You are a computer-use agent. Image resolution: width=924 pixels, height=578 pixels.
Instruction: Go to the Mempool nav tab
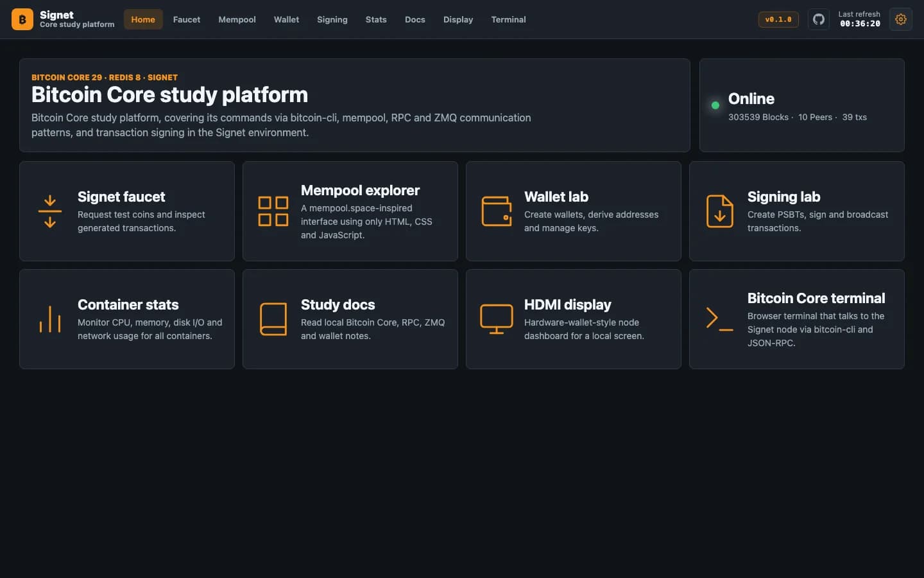point(237,19)
